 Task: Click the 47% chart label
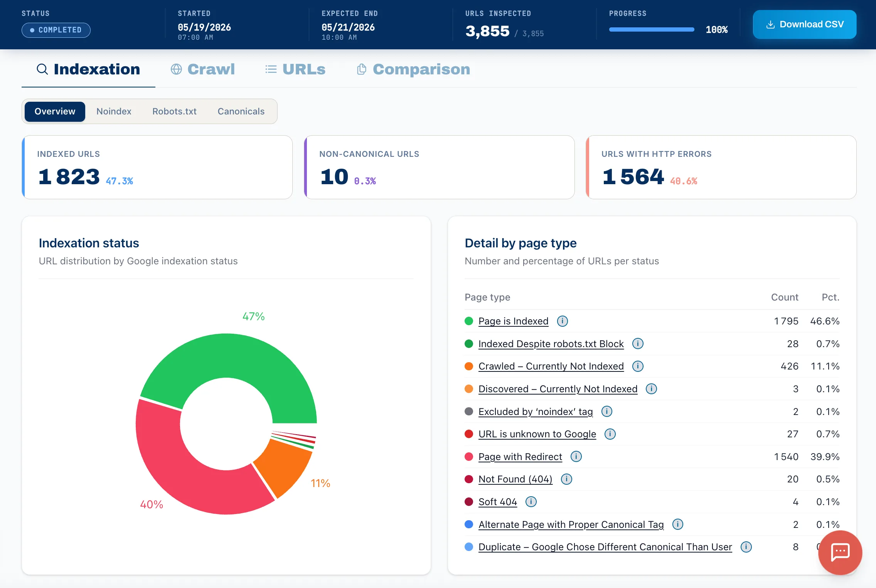(253, 316)
